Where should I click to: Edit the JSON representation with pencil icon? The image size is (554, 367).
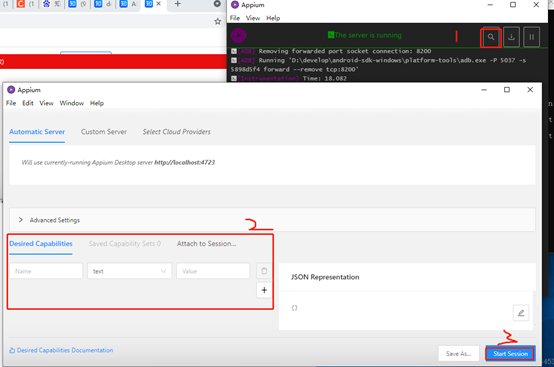point(521,313)
